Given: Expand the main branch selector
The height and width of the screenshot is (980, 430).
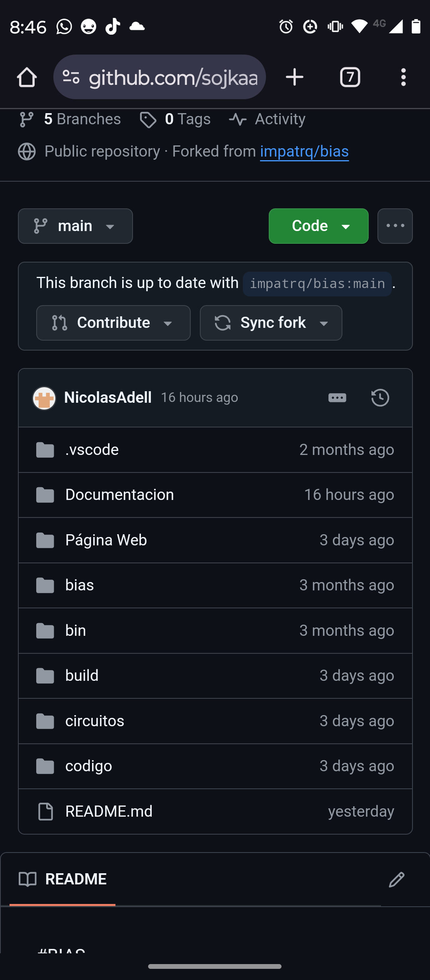Looking at the screenshot, I should (75, 226).
